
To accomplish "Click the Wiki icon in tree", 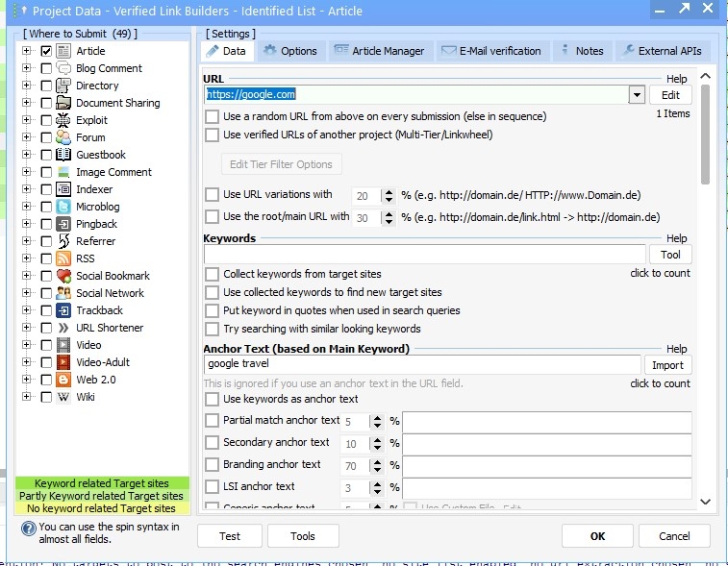I will coord(63,397).
